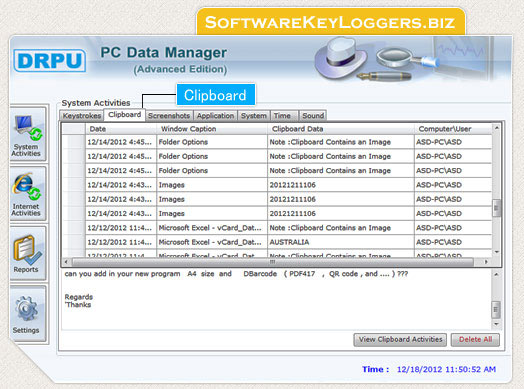
Task: Open Settings gear icon
Action: [27, 314]
